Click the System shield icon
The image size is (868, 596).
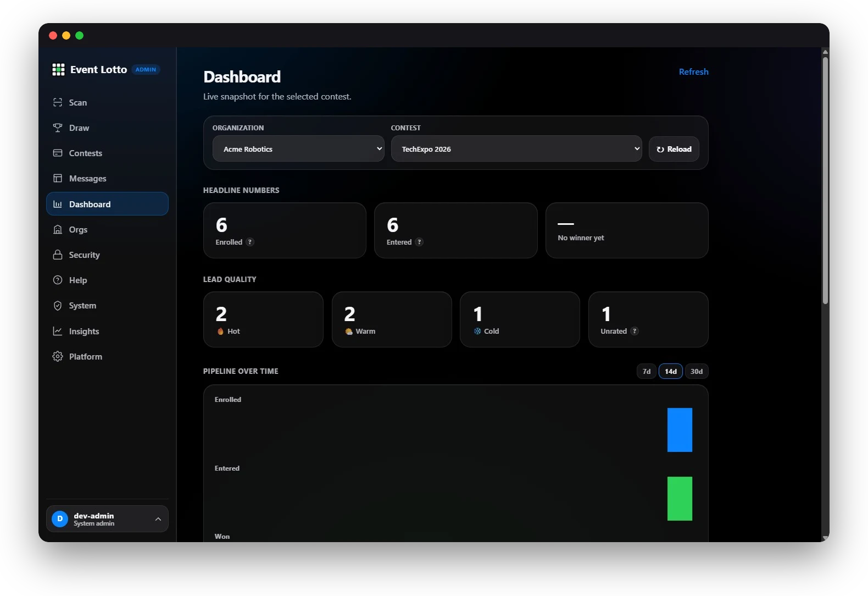point(58,305)
